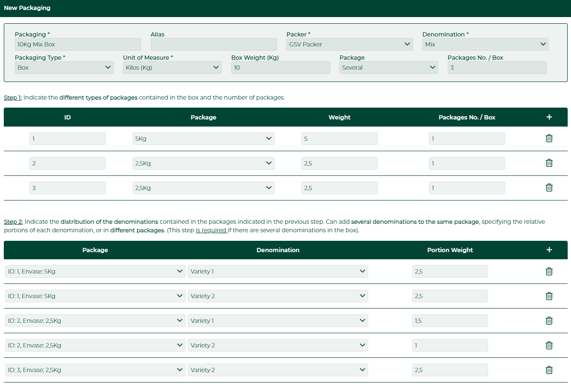Delete package row with ID 3
This screenshot has height=392, width=571.
(549, 188)
